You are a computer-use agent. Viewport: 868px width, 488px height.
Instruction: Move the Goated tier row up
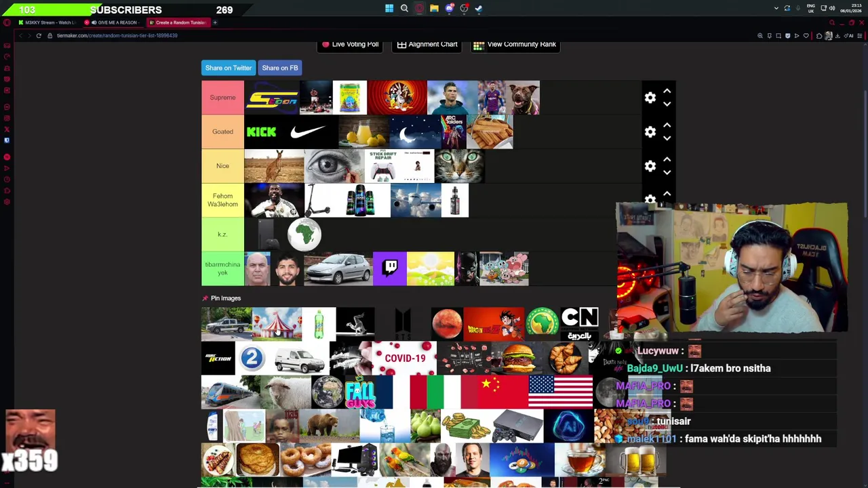point(667,125)
